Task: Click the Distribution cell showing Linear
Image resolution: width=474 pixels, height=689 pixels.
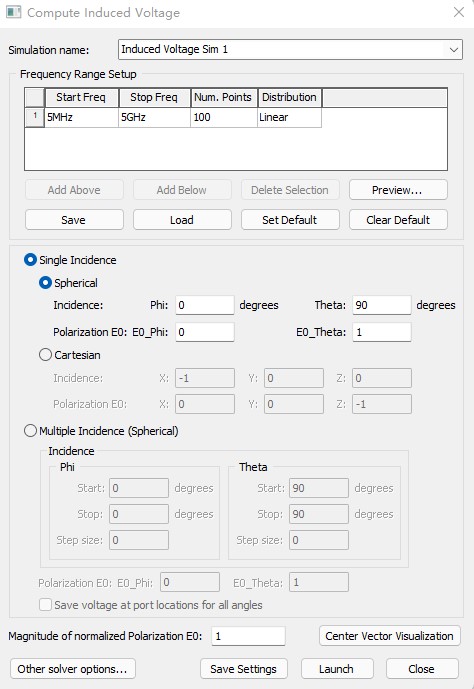Action: click(289, 117)
